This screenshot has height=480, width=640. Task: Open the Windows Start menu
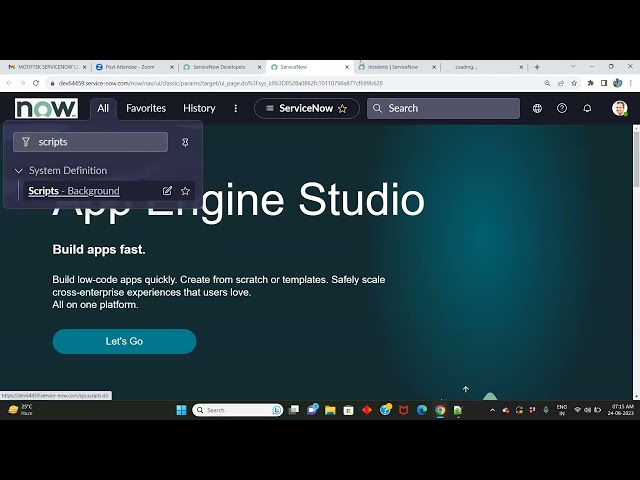[x=181, y=410]
